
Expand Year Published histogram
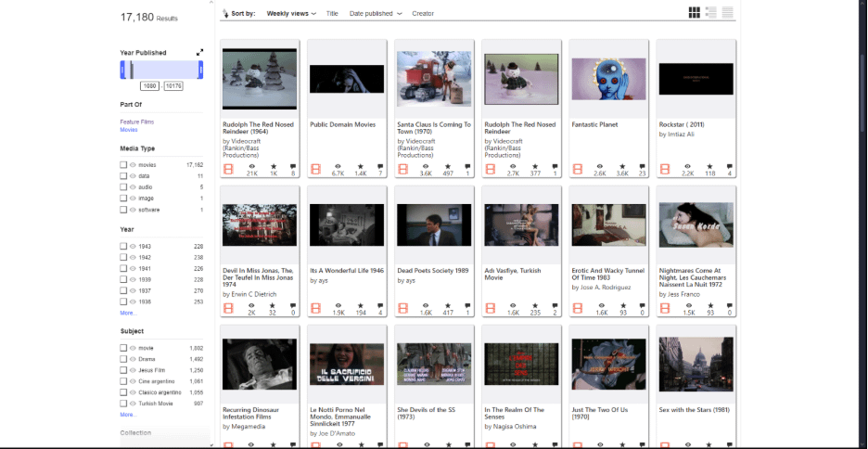[x=199, y=53]
